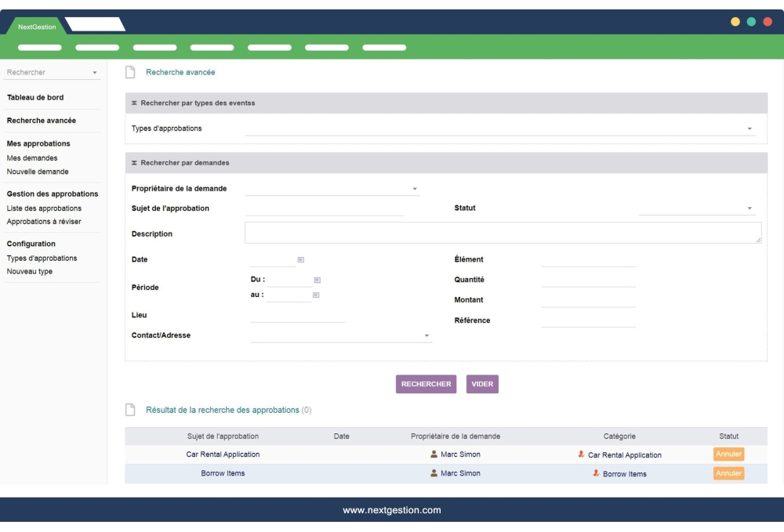The height and width of the screenshot is (532, 784).
Task: Click the VIDER button
Action: [x=482, y=384]
